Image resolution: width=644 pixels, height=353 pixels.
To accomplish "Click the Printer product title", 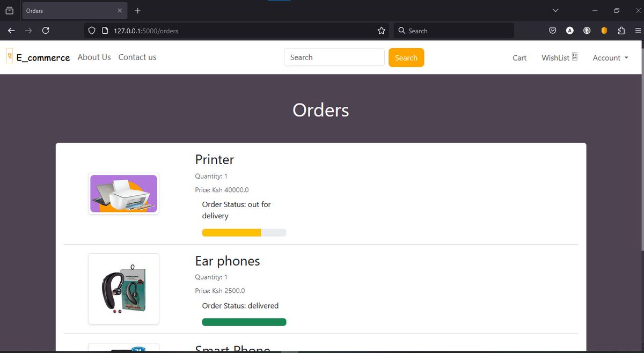I will click(215, 159).
